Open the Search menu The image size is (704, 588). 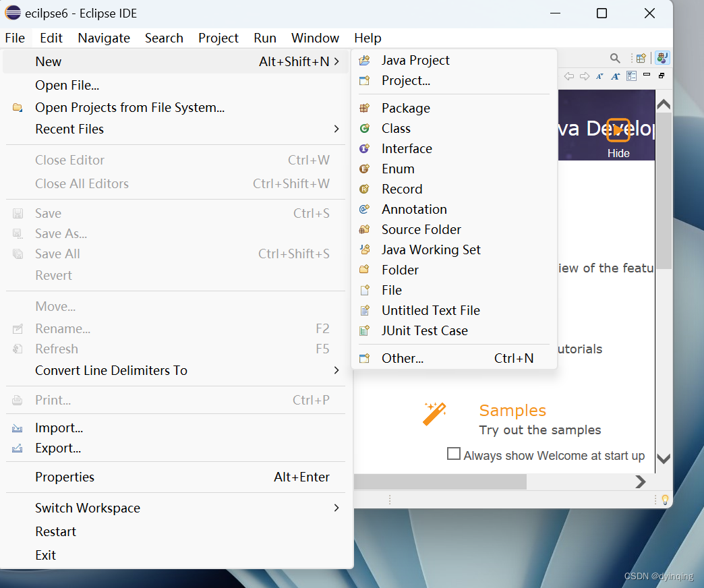click(x=164, y=38)
